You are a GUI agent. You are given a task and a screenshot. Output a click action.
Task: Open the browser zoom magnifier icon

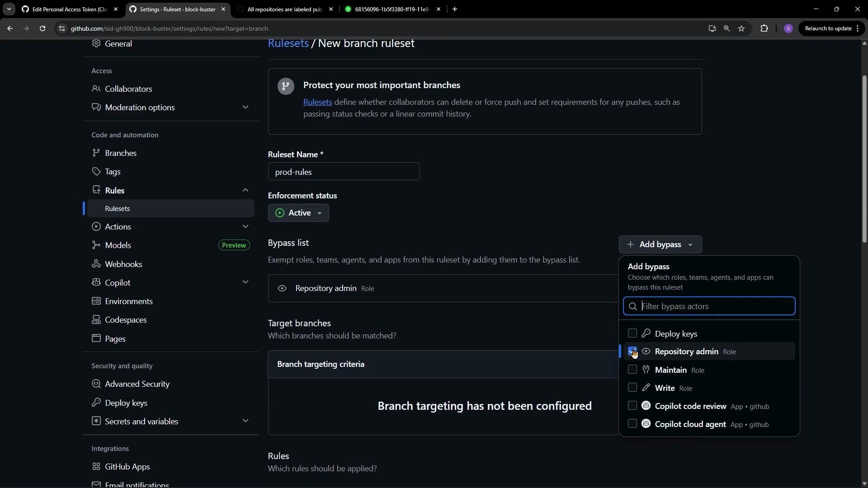(x=726, y=28)
